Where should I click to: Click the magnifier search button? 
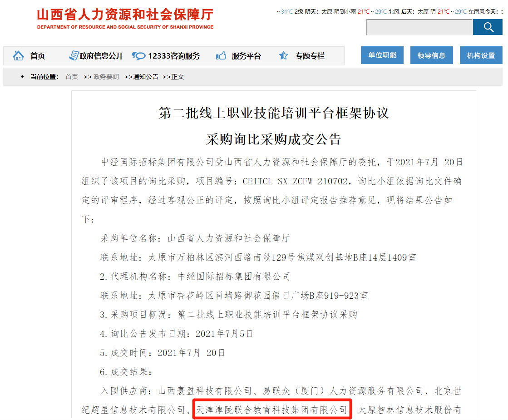tap(488, 27)
